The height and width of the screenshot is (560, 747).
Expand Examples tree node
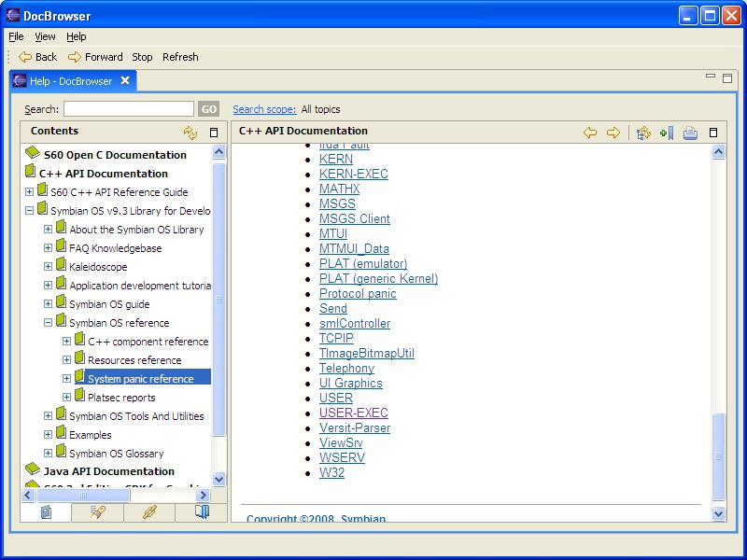tap(48, 434)
